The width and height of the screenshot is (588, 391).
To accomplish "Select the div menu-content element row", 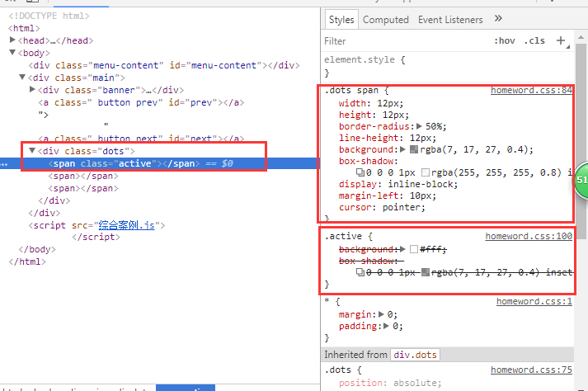I will [164, 65].
